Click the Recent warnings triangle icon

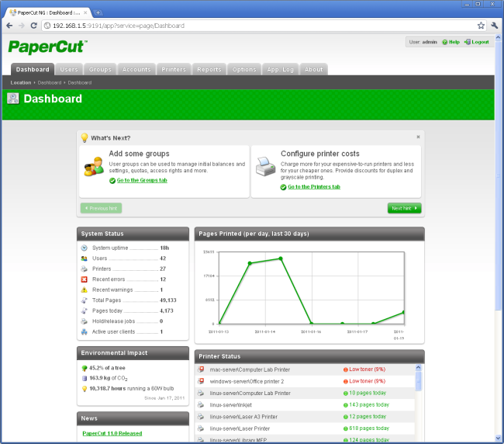84,290
